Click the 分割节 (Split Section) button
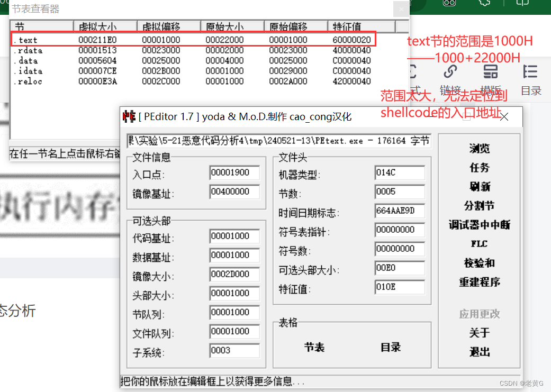The height and width of the screenshot is (392, 551). click(x=480, y=206)
